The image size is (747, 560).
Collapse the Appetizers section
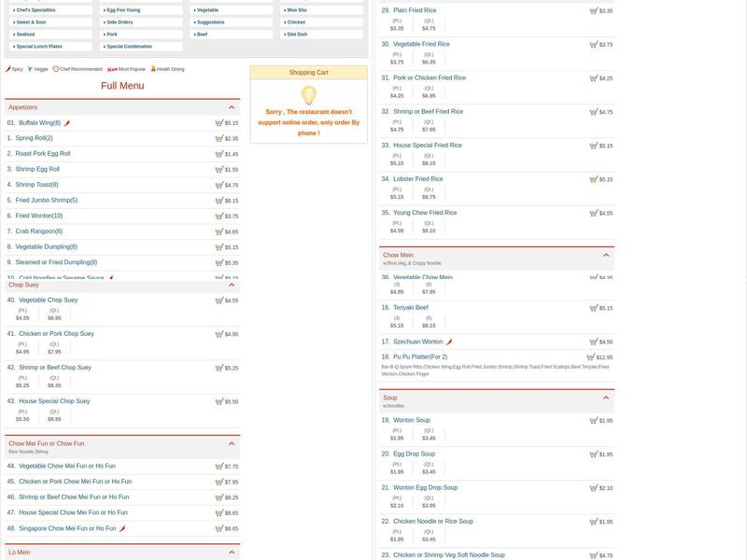point(232,107)
